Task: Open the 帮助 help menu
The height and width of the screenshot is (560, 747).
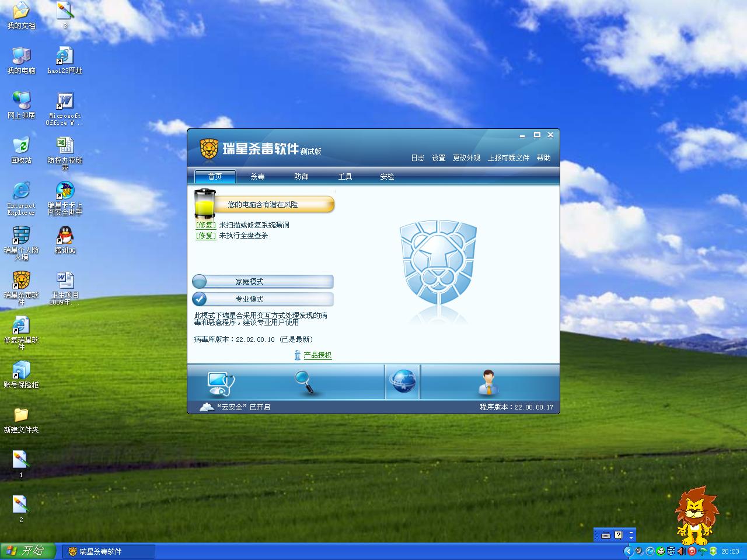Action: (x=543, y=158)
